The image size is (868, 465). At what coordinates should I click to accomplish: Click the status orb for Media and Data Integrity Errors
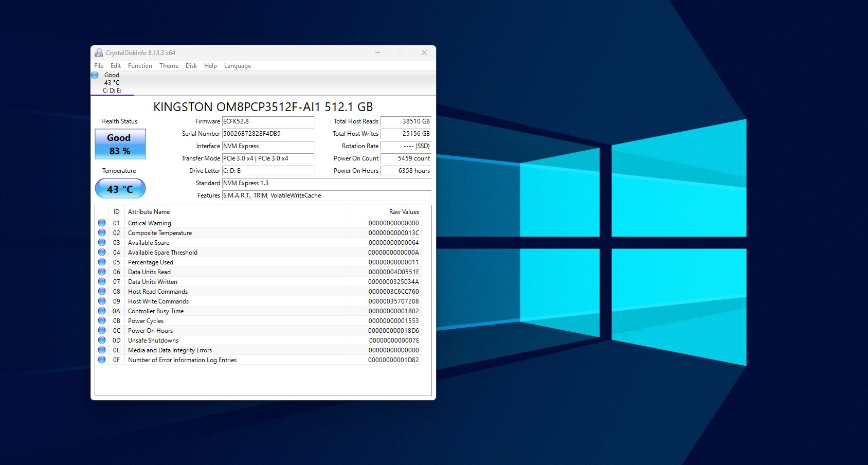[102, 350]
